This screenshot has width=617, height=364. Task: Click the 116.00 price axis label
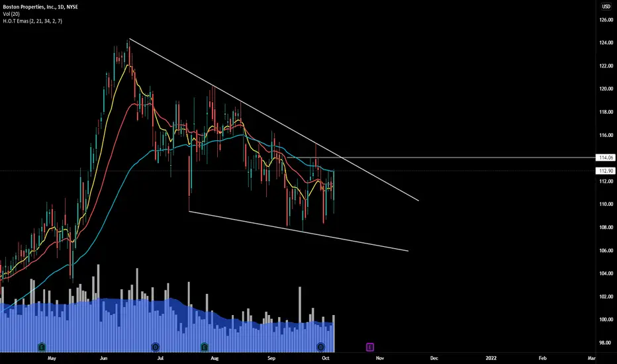[x=606, y=135]
